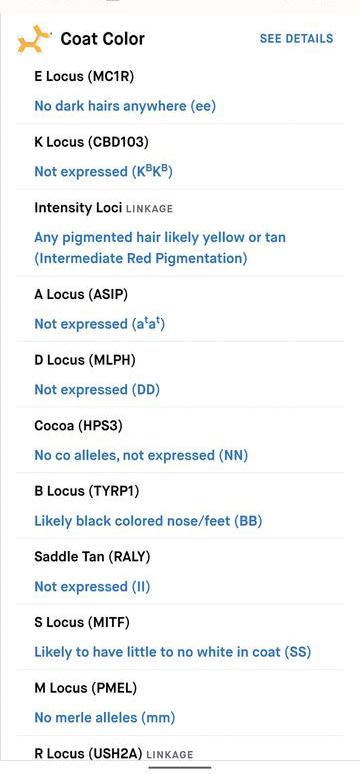Open SEE DETAILS for Coat Color
The height and width of the screenshot is (774, 360).
[296, 39]
